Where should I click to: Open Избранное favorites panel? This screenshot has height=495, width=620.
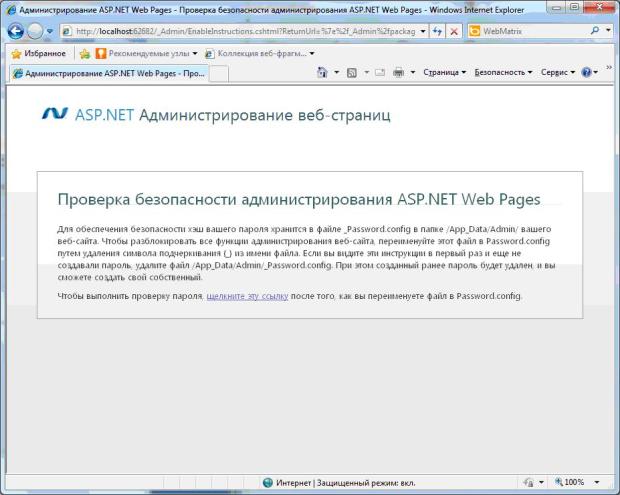coord(38,53)
